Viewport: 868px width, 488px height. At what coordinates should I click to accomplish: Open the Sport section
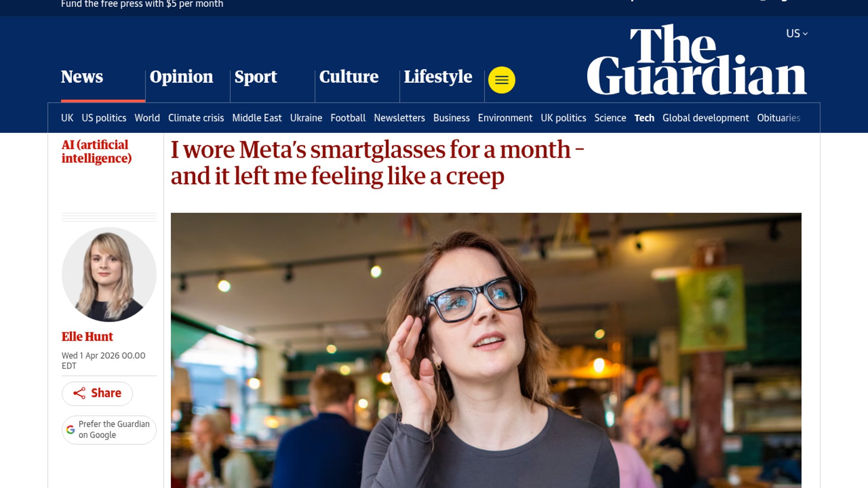tap(255, 77)
